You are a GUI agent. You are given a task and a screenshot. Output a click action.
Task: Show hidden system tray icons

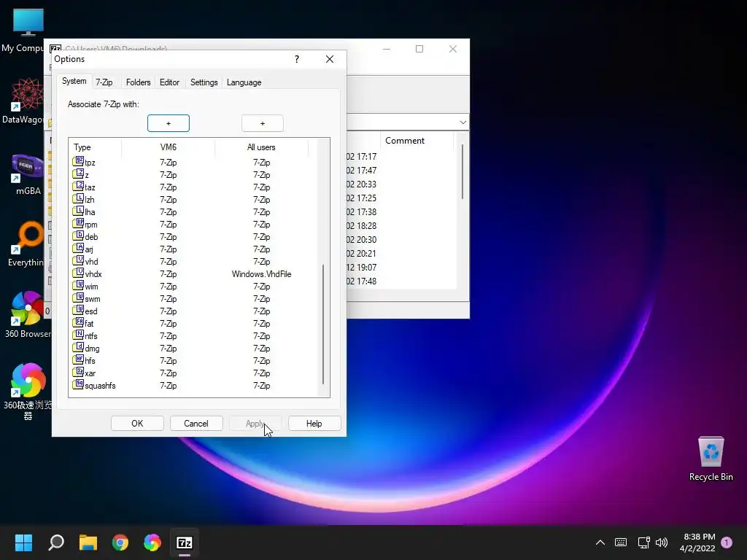point(600,542)
